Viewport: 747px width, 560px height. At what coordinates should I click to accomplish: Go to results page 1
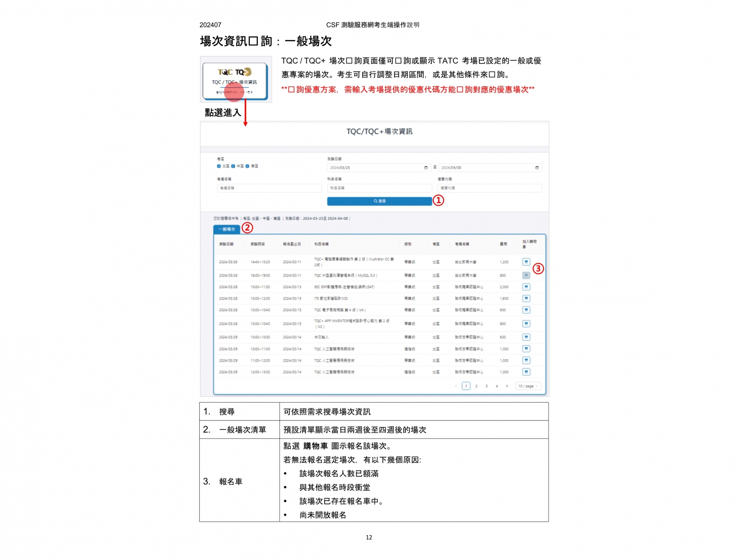466,386
